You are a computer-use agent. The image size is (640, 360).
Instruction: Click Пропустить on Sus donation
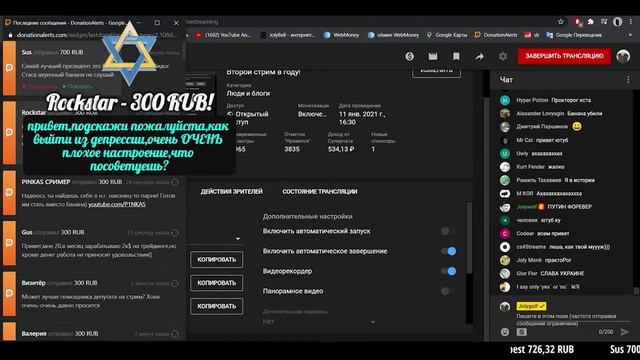(x=40, y=86)
